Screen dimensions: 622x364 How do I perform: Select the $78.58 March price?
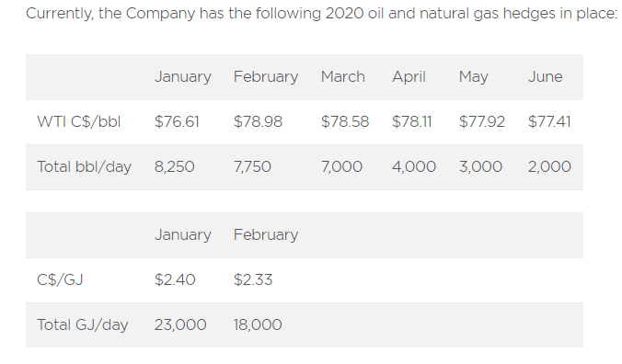coord(345,121)
